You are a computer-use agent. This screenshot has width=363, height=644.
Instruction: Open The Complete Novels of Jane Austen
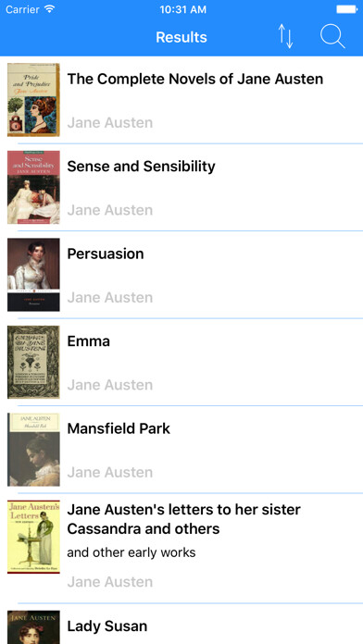194,79
